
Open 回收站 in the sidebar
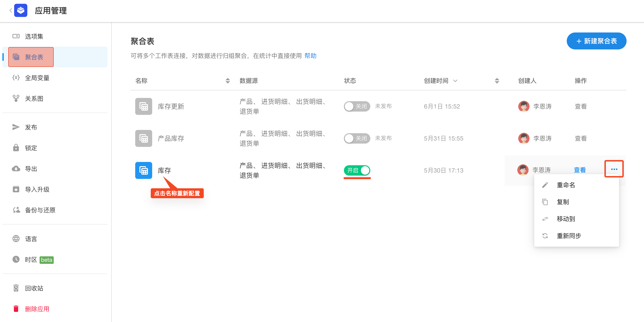click(34, 288)
